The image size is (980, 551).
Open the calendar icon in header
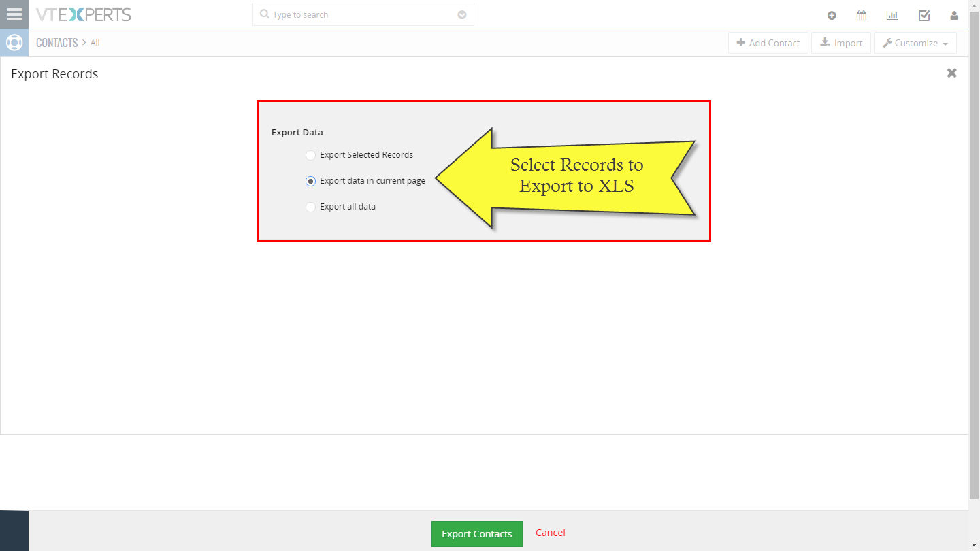pyautogui.click(x=862, y=15)
